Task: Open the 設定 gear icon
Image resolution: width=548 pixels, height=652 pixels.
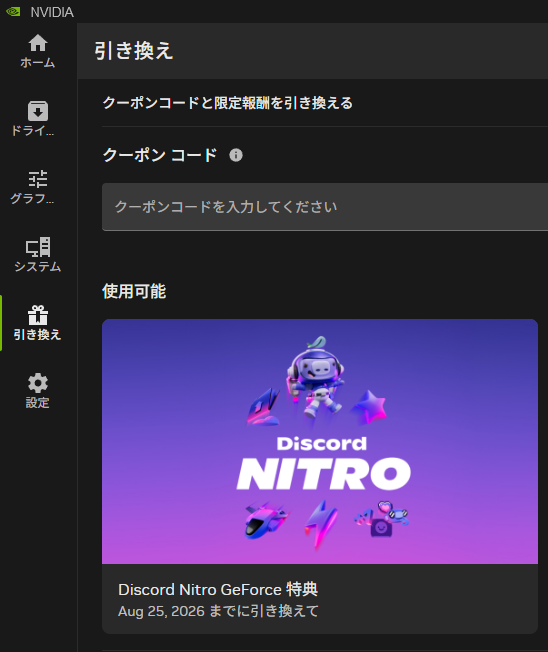Action: click(38, 383)
